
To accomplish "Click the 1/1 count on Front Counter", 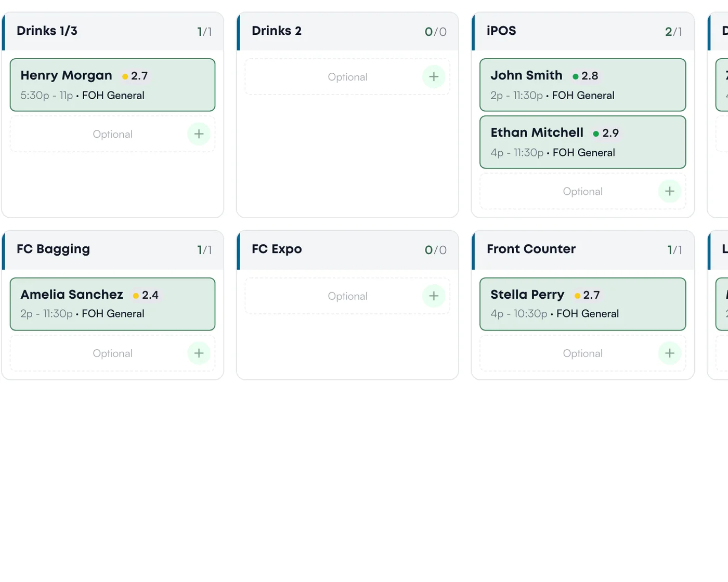I will (674, 250).
